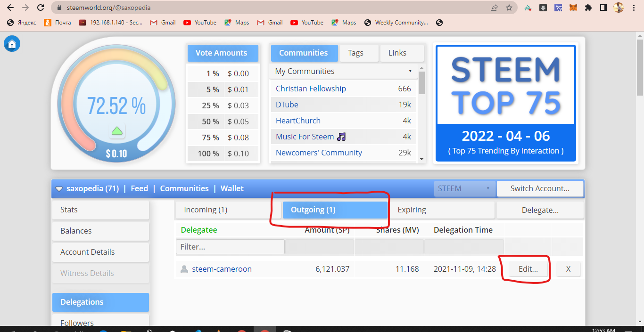Open the STEEM currency dropdown

click(x=464, y=188)
